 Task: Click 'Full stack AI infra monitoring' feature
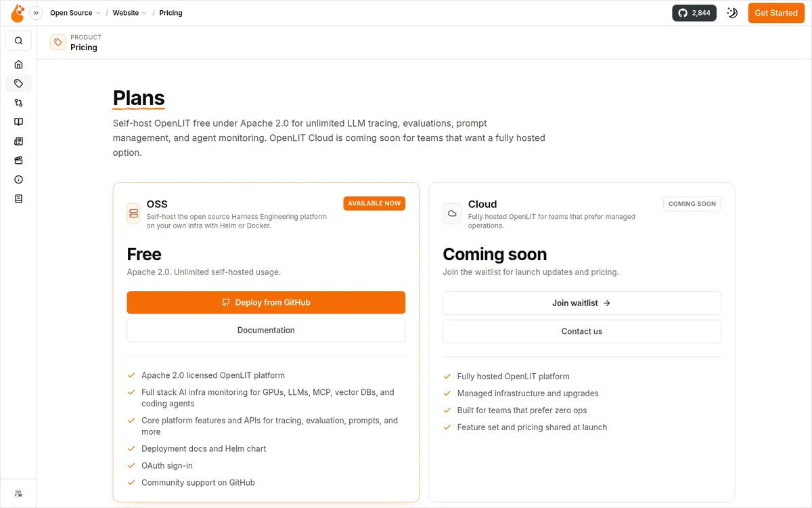pos(268,398)
